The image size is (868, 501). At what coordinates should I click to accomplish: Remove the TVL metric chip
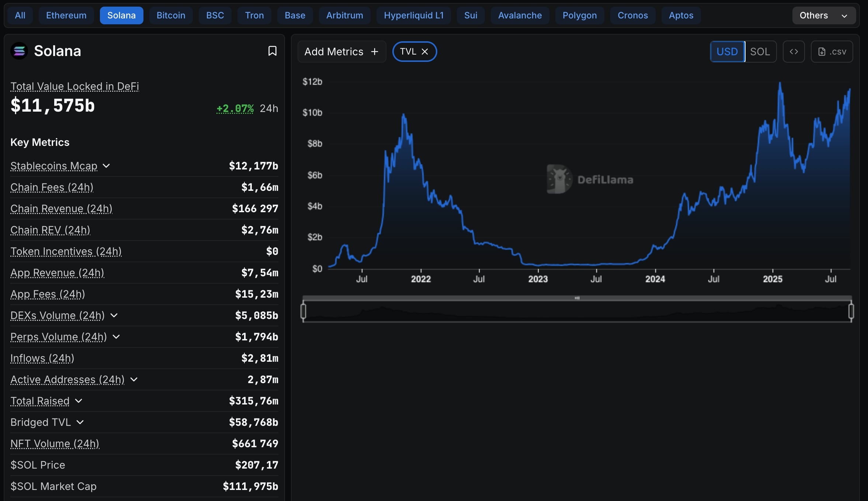(x=425, y=52)
